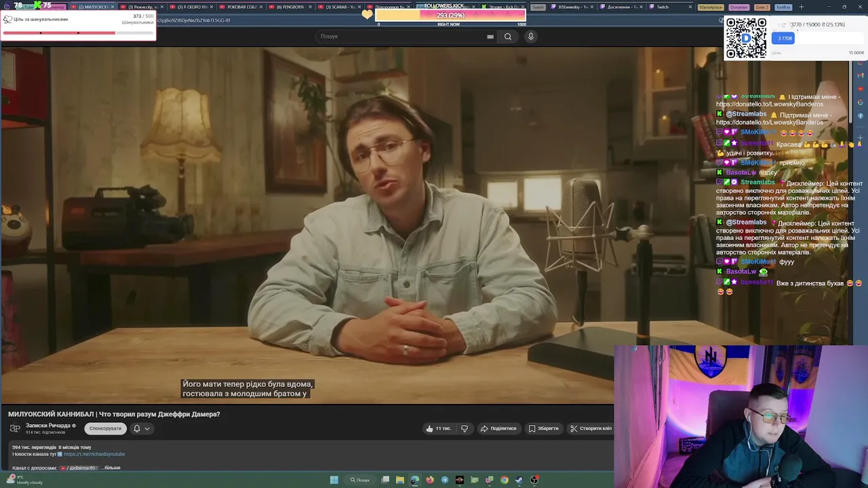Open the Записки Ричарда channel name
The height and width of the screenshot is (488, 868).
48,426
